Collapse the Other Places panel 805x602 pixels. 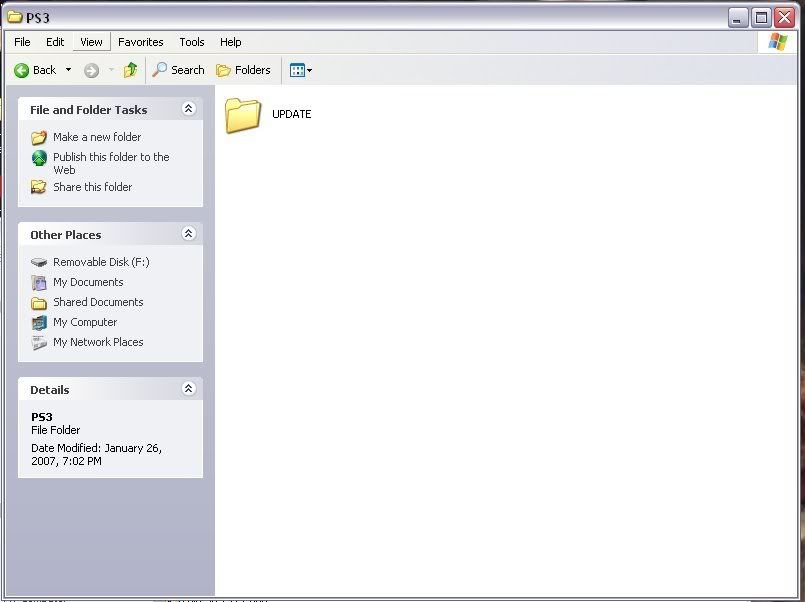[188, 234]
